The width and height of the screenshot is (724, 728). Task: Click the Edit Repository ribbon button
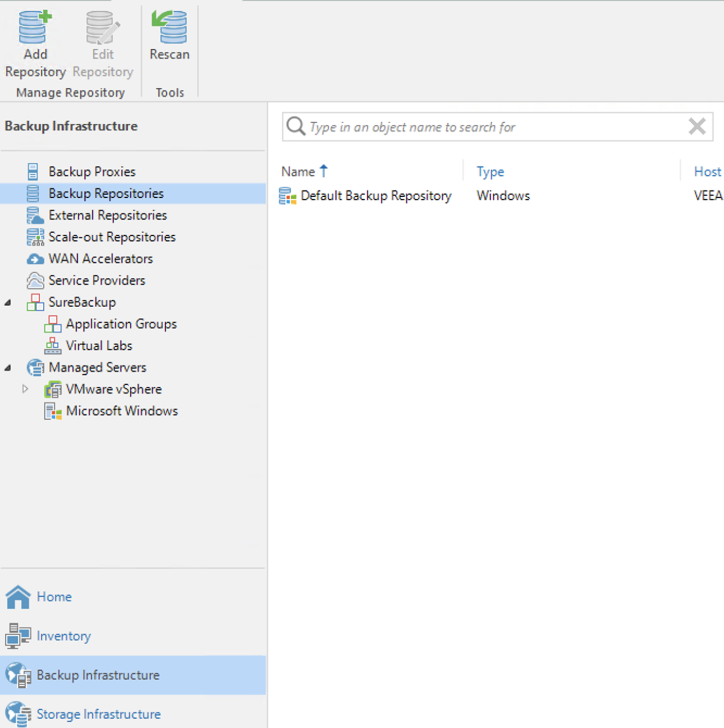point(103,44)
